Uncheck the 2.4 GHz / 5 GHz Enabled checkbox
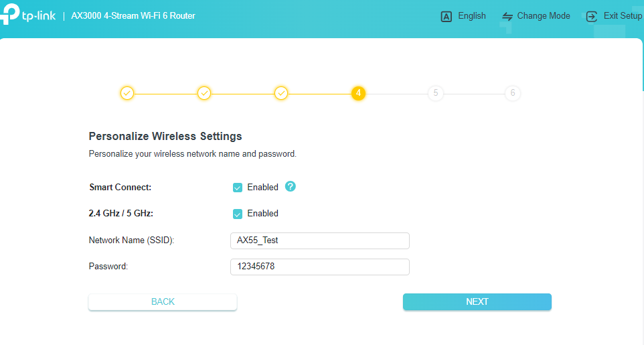The height and width of the screenshot is (345, 644). [238, 214]
